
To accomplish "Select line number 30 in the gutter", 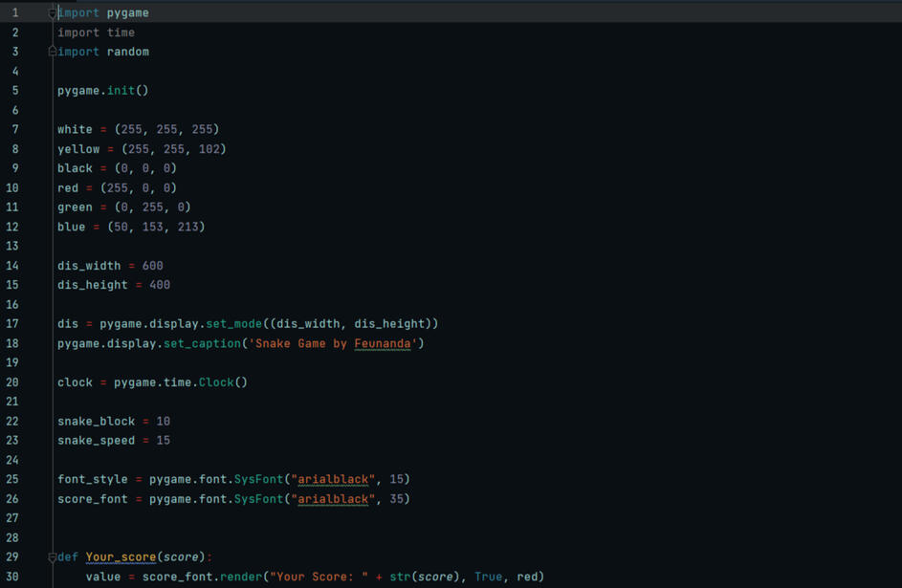I will 13,577.
